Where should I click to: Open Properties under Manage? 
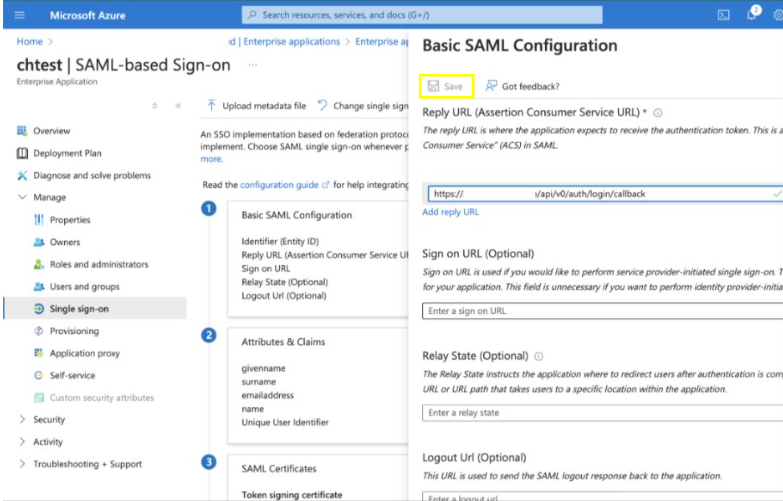(x=70, y=220)
